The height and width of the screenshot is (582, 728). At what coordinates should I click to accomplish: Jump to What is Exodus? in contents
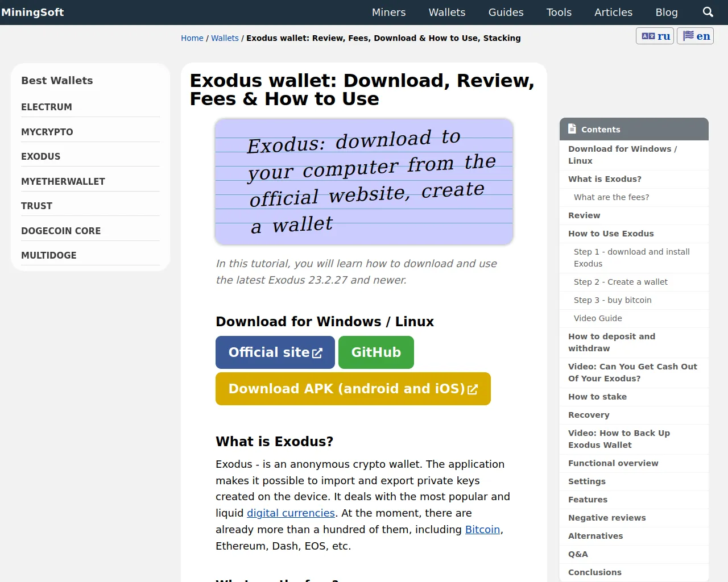point(634,179)
